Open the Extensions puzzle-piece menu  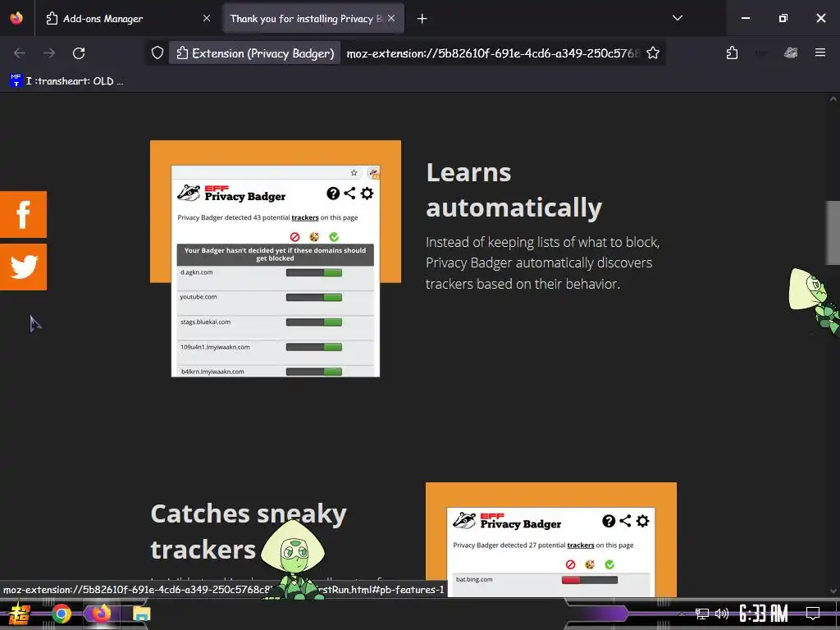(x=732, y=53)
